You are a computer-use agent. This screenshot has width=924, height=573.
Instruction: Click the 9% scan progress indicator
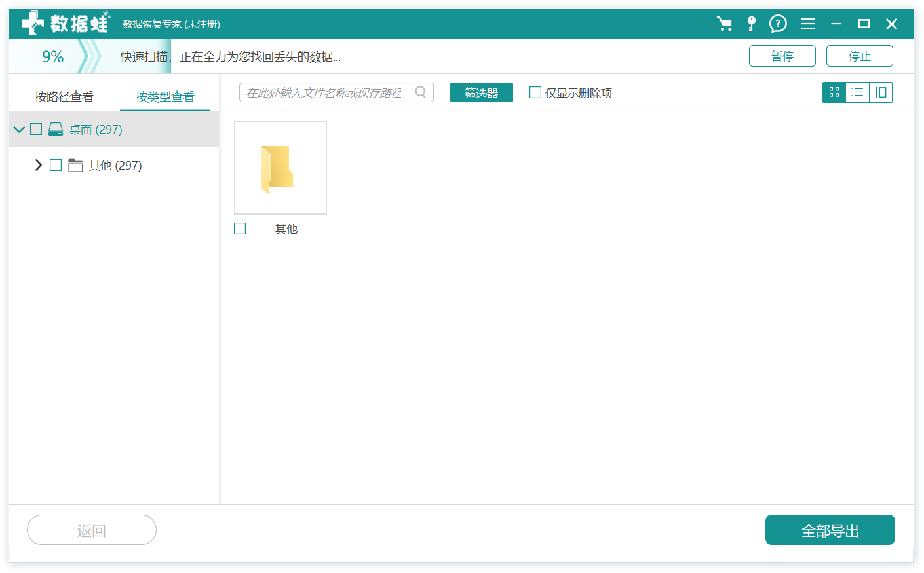(53, 56)
